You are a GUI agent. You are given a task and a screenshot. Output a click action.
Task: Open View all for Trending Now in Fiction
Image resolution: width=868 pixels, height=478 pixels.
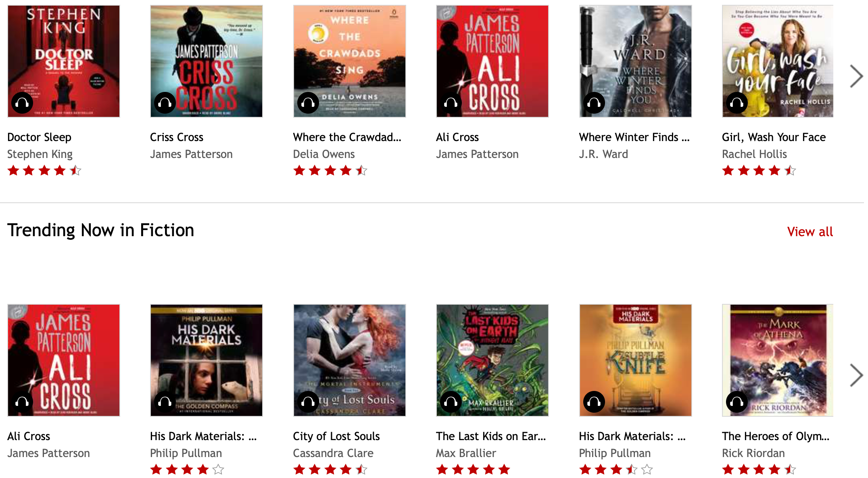tap(810, 232)
